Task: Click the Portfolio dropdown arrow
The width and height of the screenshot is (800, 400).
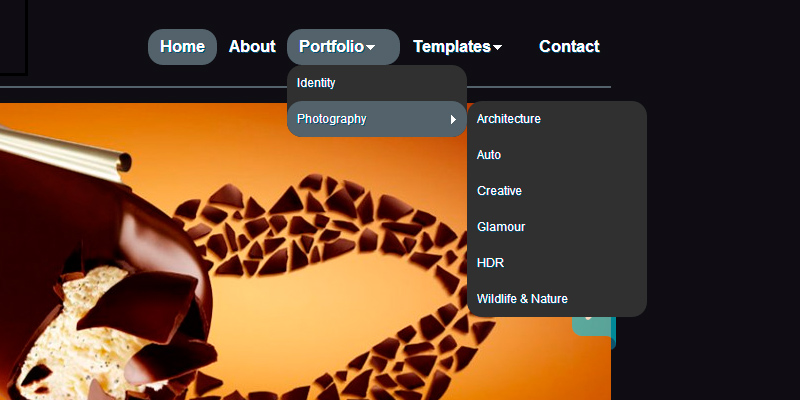Action: pyautogui.click(x=370, y=47)
